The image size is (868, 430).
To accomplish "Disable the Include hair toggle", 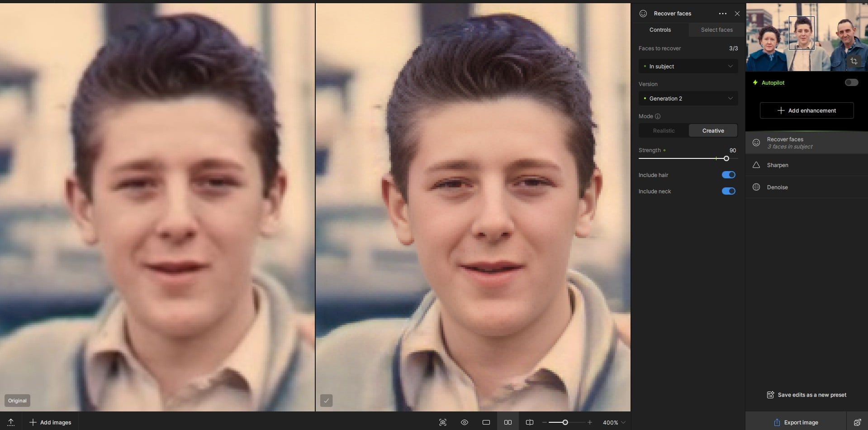I will click(728, 175).
